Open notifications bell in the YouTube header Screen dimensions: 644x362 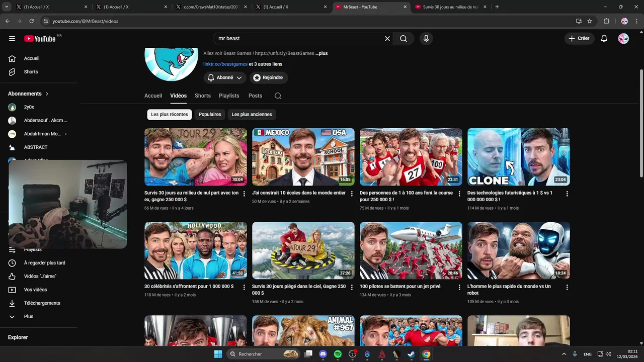[x=604, y=39]
